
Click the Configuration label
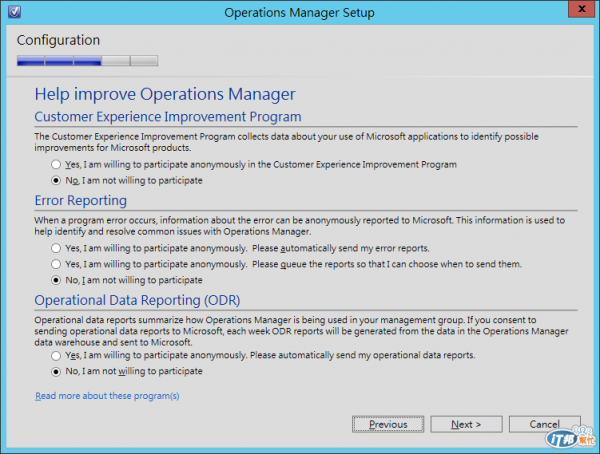[58, 40]
